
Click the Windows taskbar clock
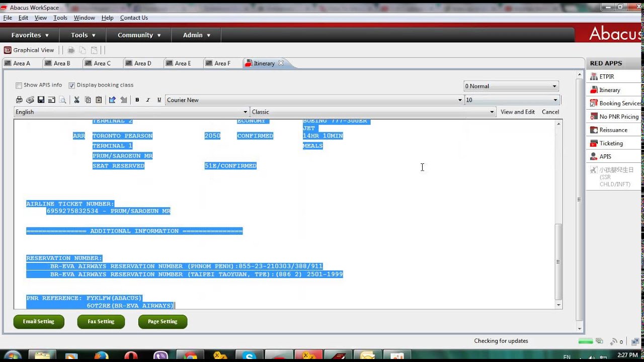pyautogui.click(x=628, y=356)
